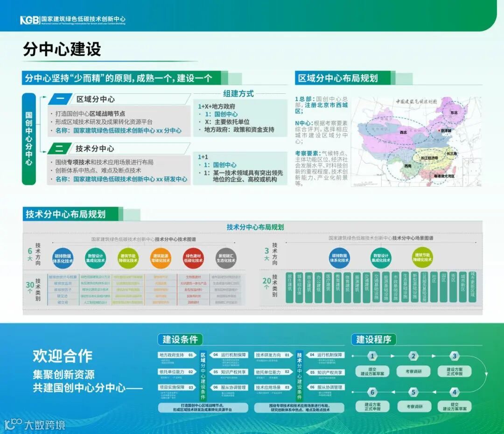Click the 技术分中心布局规划 green section header
504x434 pixels.
point(71,214)
